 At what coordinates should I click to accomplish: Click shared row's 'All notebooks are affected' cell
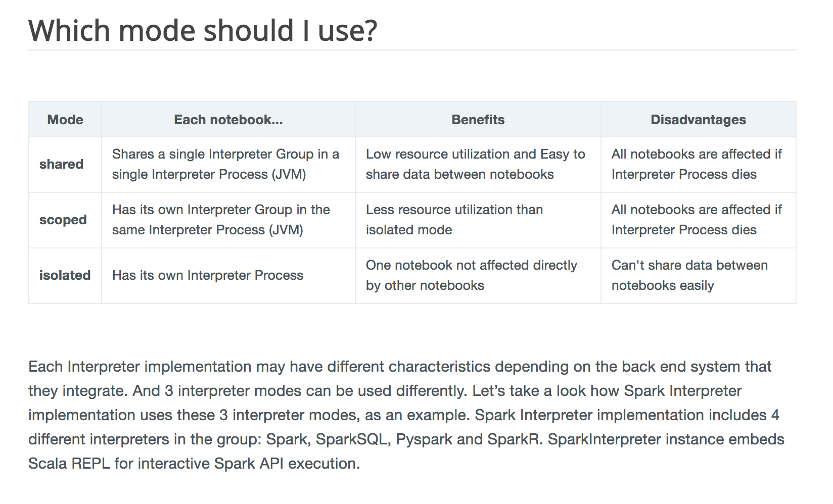point(699,165)
